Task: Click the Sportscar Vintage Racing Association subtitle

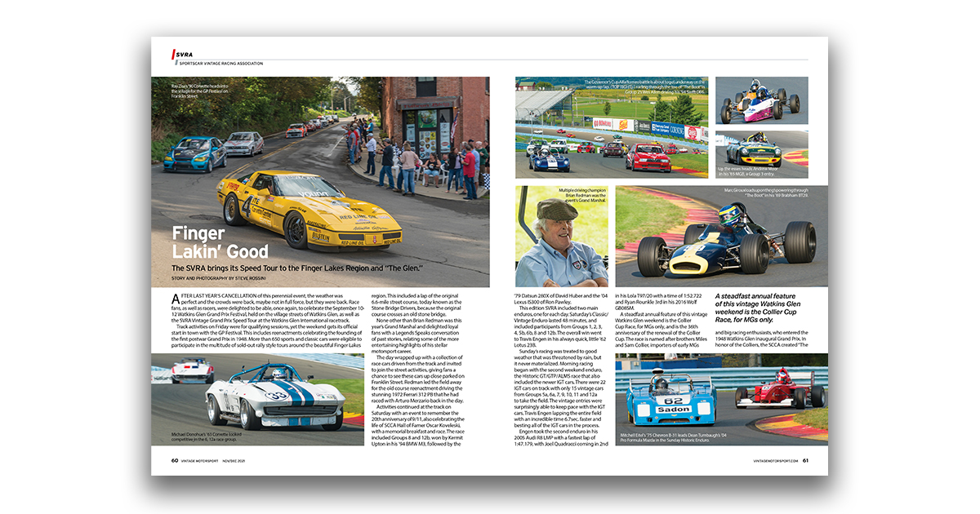Action: coord(220,63)
